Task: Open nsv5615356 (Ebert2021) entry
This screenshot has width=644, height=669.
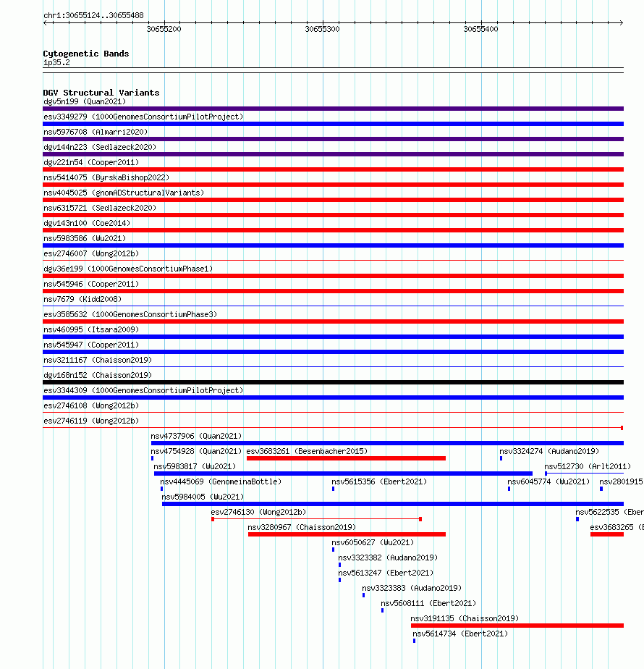Action: (x=380, y=481)
